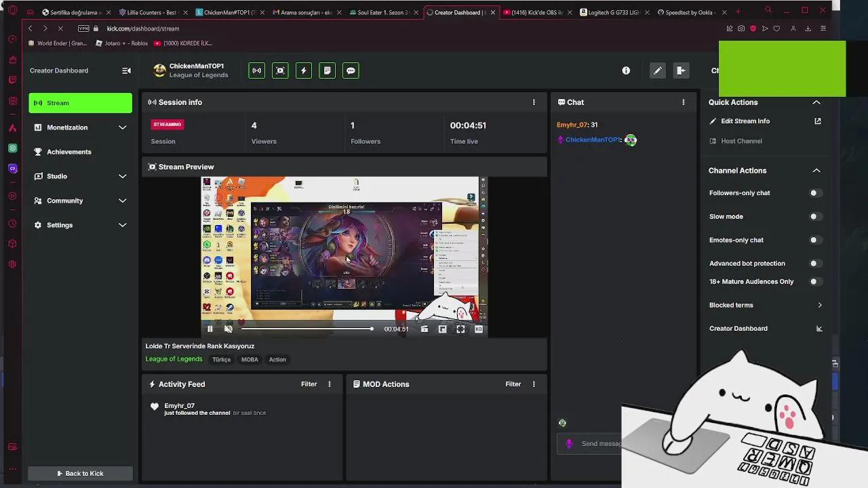Image resolution: width=868 pixels, height=488 pixels.
Task: Open the Achievements sidebar item
Action: pyautogui.click(x=68, y=152)
